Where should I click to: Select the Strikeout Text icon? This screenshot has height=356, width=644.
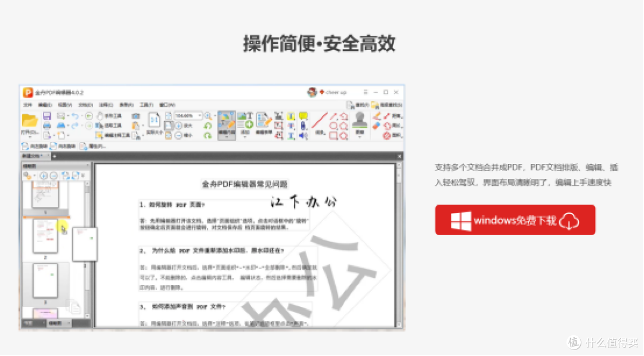point(291,126)
